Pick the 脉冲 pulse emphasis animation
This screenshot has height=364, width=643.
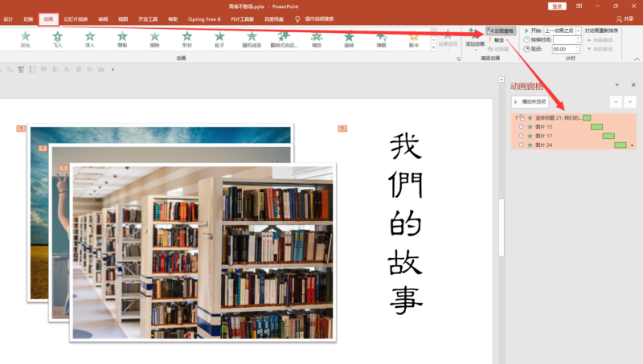414,38
